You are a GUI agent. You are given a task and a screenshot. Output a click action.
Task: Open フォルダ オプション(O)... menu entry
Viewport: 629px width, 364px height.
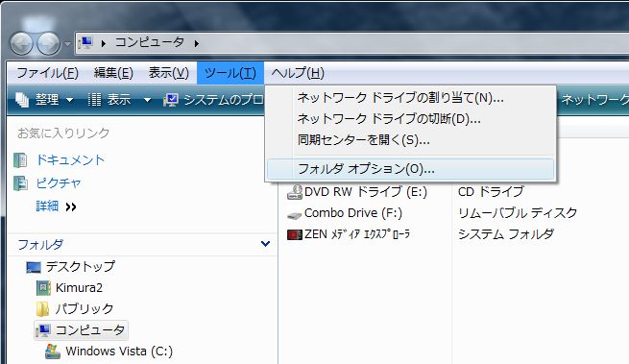tap(410, 169)
